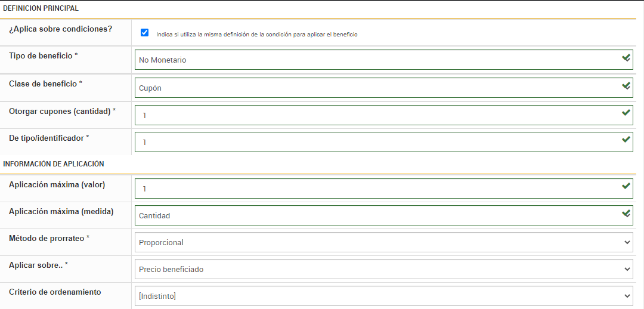Click the validation checkmark in Otorgar cupones field
Image resolution: width=644 pixels, height=309 pixels.
tap(626, 112)
